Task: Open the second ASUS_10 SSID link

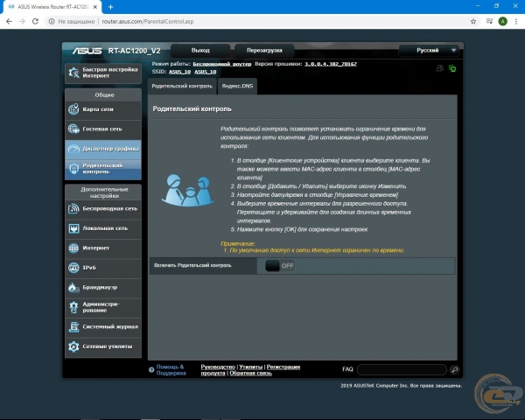Action: pyautogui.click(x=206, y=72)
